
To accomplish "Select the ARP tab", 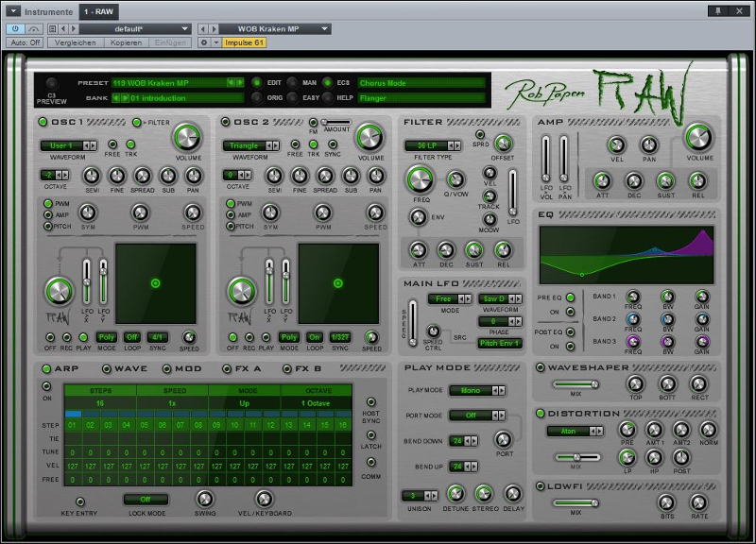I will tap(60, 368).
